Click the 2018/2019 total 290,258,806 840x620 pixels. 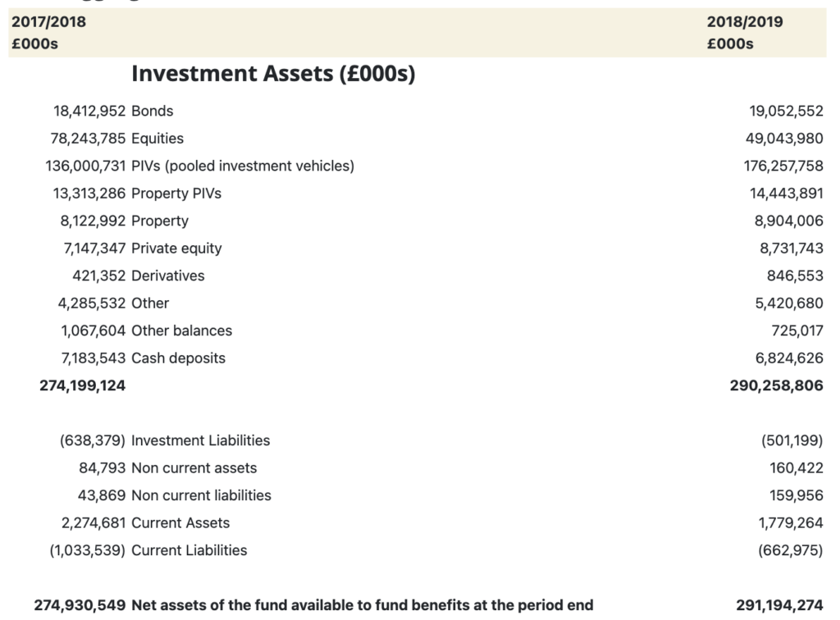[x=776, y=385]
